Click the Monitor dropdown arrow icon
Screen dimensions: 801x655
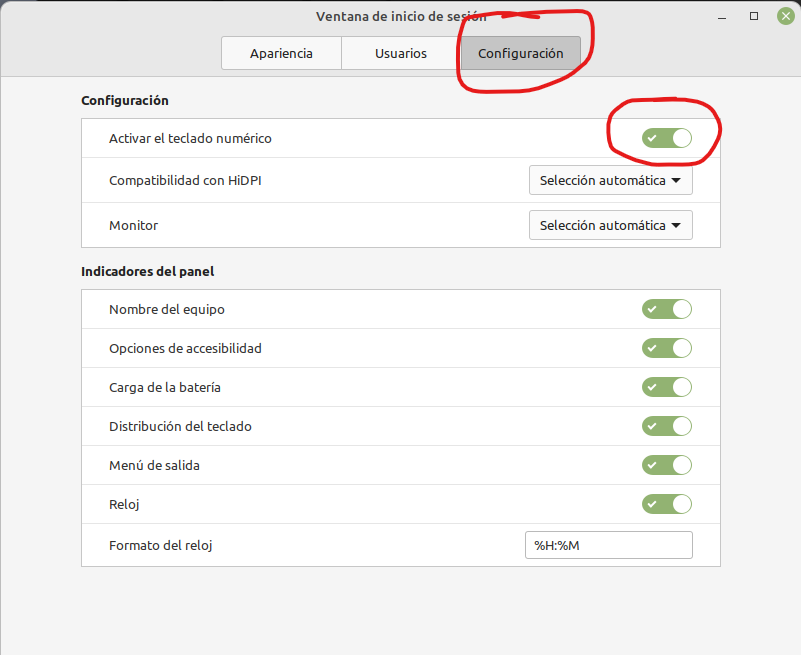point(676,225)
